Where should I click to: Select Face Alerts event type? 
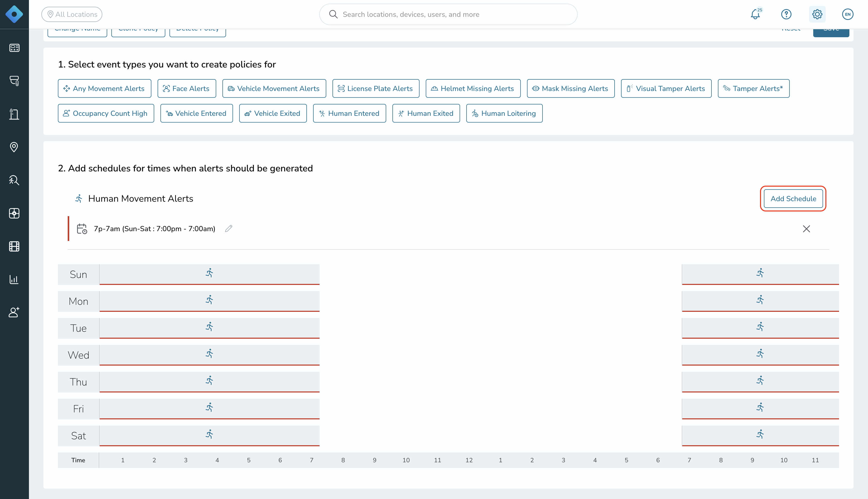click(187, 88)
